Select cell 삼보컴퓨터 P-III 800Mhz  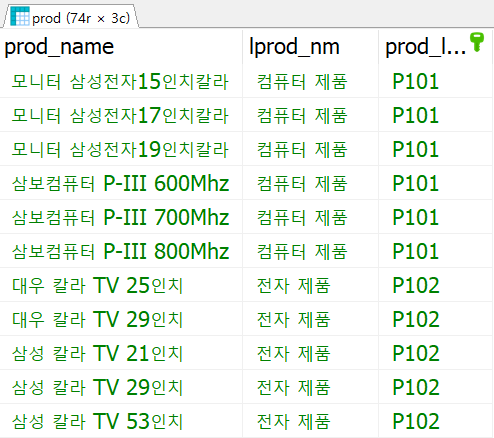coord(120,251)
